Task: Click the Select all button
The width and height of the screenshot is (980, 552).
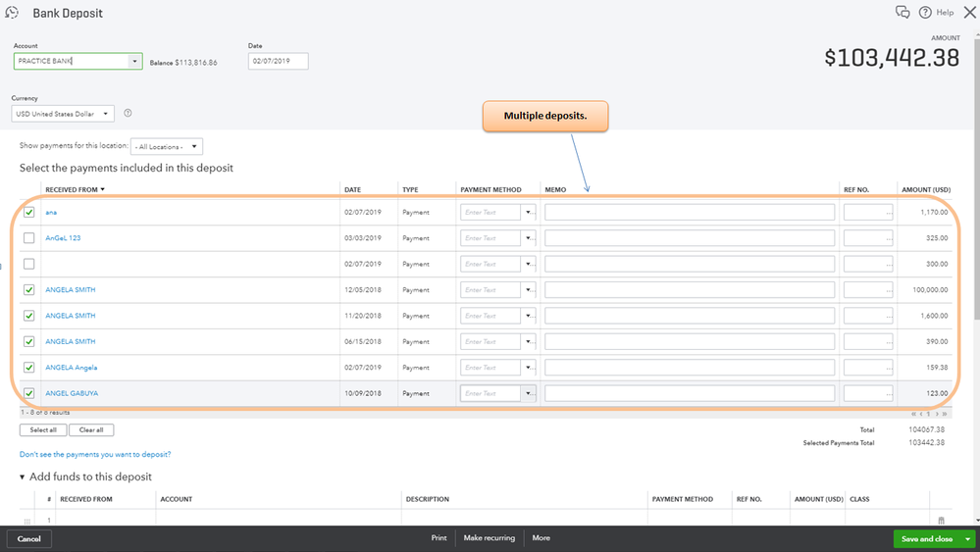Action: (x=43, y=430)
